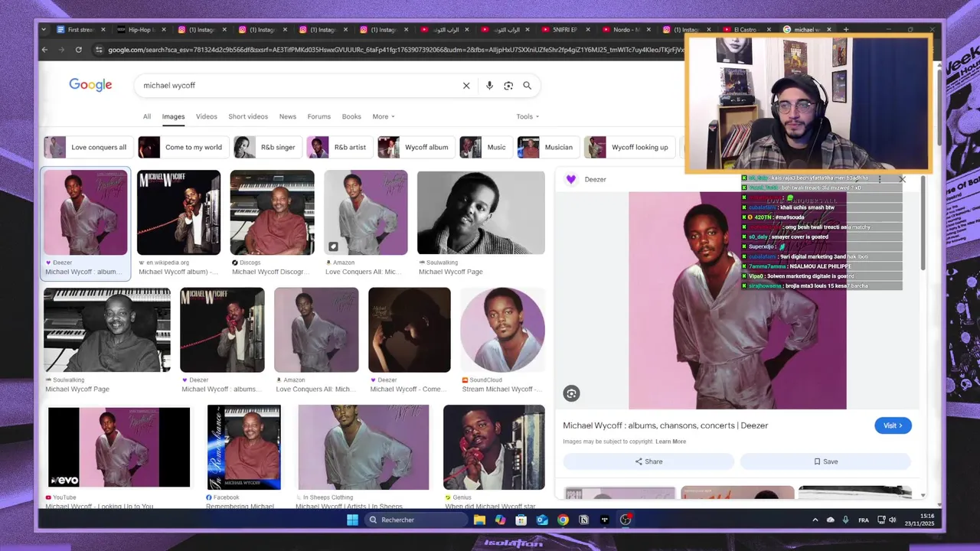Open the SoundCloud Stream Michael Wycoff image
Image resolution: width=980 pixels, height=551 pixels.
click(502, 330)
